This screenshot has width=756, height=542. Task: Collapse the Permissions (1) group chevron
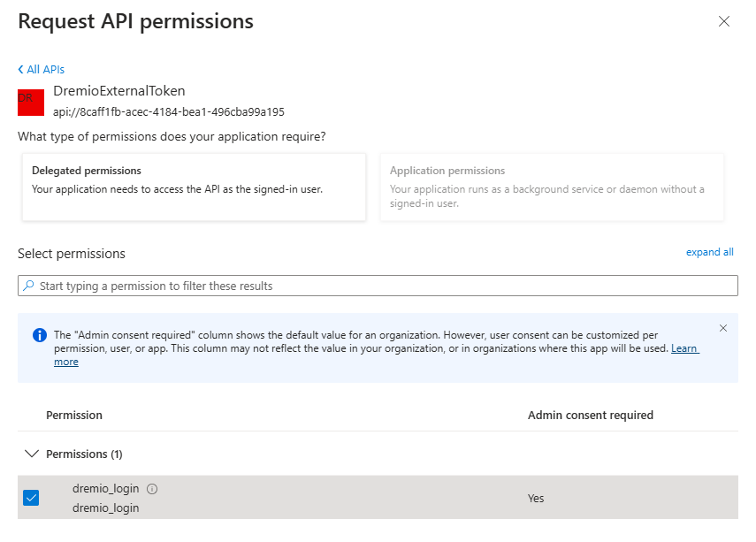coord(33,454)
